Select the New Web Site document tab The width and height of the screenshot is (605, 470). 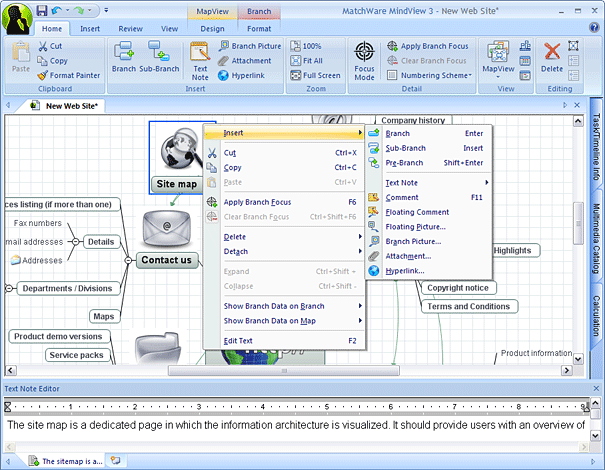click(x=66, y=106)
